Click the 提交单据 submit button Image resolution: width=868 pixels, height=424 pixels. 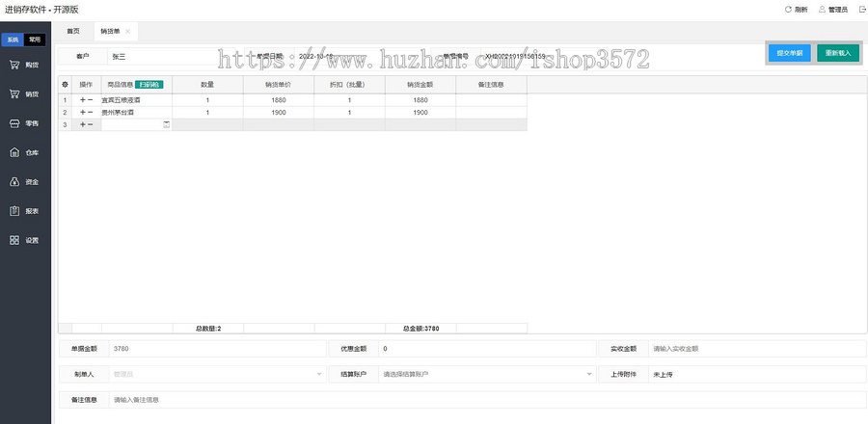789,54
